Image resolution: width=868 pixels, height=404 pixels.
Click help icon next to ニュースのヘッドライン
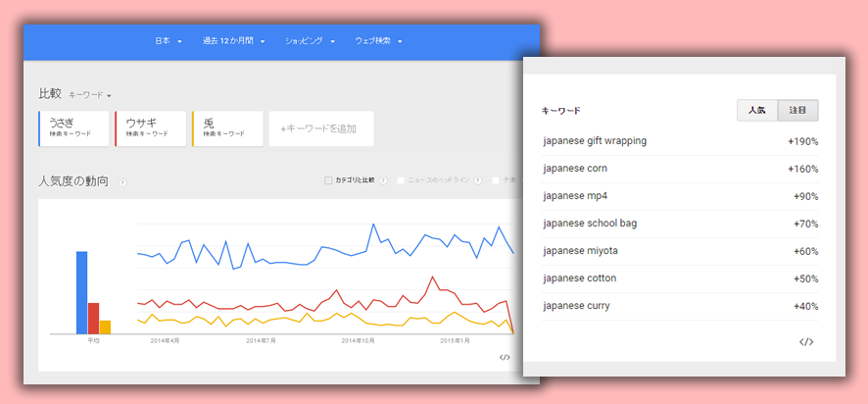click(x=479, y=180)
